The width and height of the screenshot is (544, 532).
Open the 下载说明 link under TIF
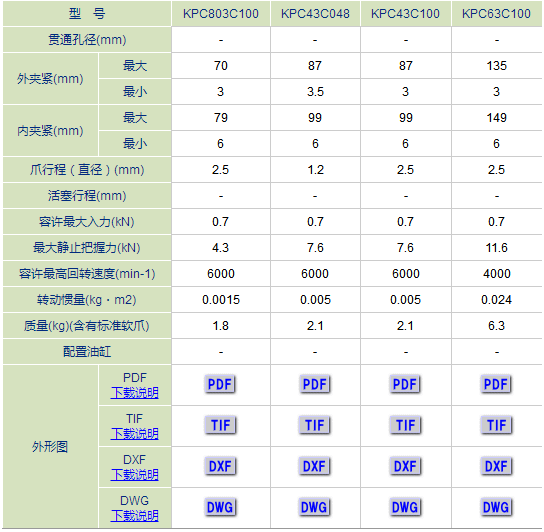[x=135, y=434]
